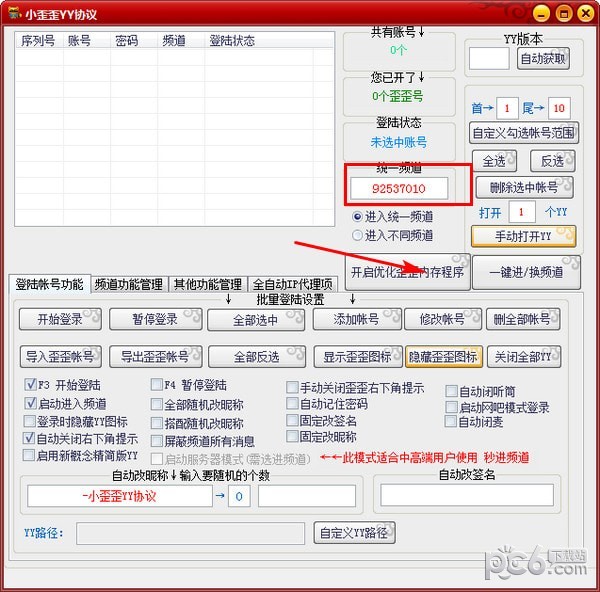Click 隐藏歪歪图标 button

(444, 357)
